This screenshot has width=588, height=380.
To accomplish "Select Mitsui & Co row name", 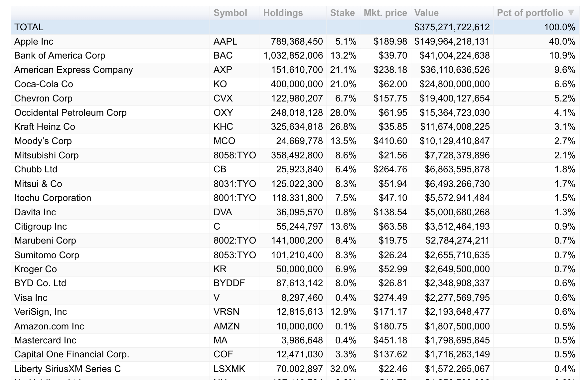I will (38, 184).
